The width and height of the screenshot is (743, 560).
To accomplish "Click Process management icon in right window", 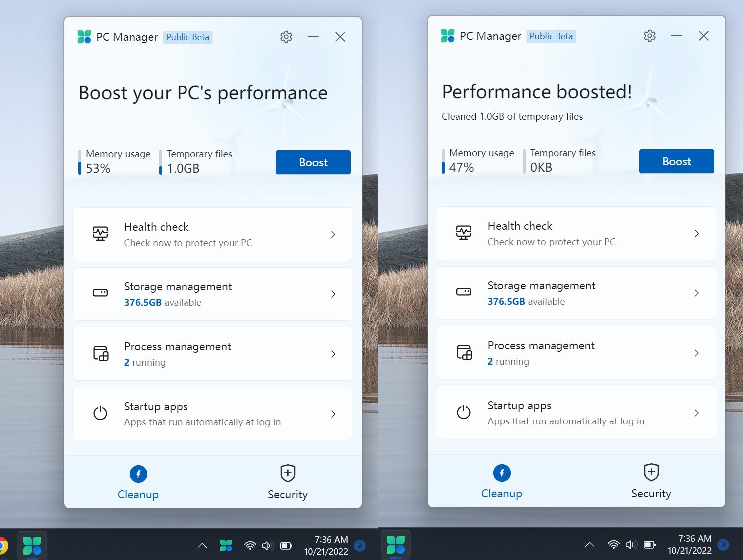I will (x=464, y=352).
